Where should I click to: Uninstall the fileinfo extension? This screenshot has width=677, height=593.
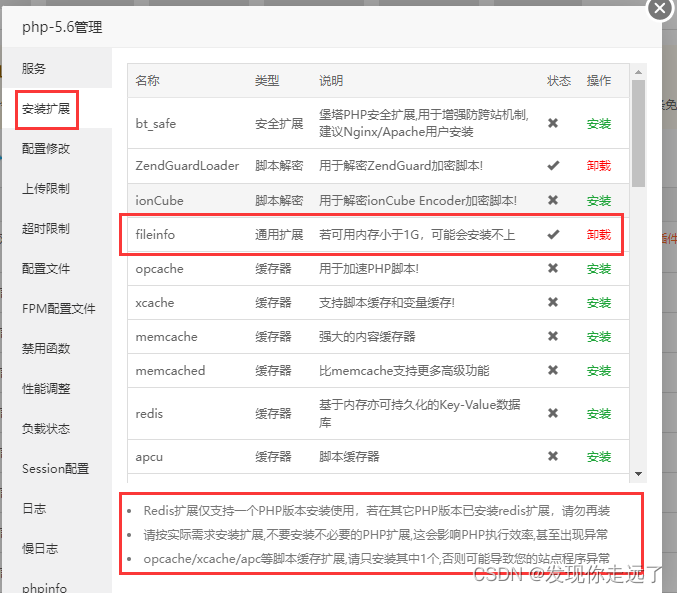[598, 235]
